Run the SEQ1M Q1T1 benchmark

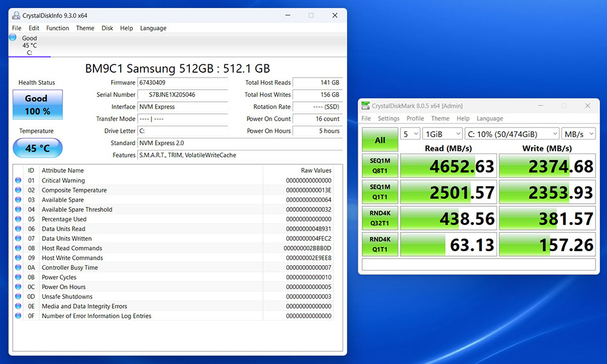[380, 192]
